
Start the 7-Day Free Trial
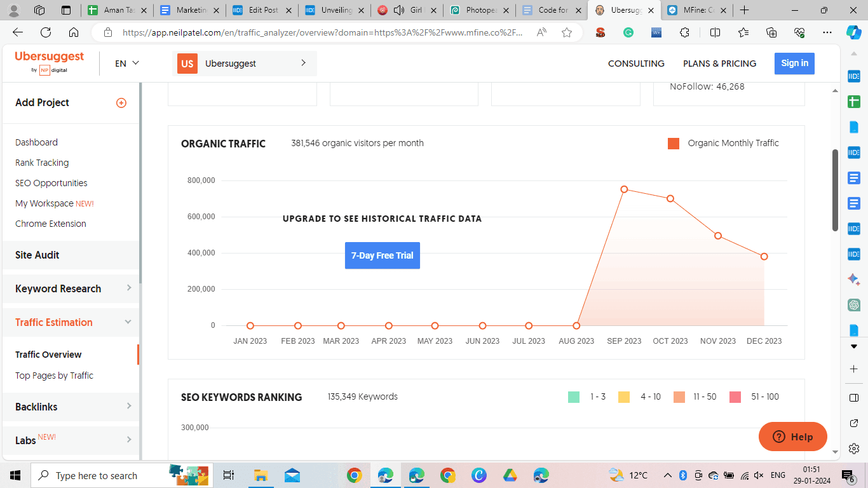tap(382, 255)
